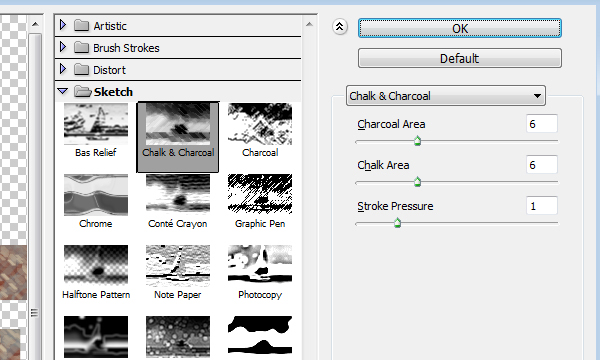Click the Default button

point(460,58)
